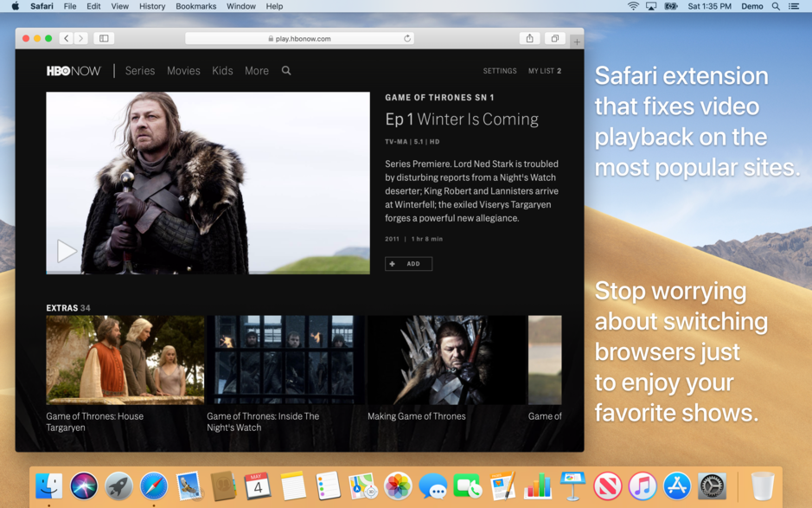
Task: Open Photos in the Dock
Action: click(x=398, y=486)
